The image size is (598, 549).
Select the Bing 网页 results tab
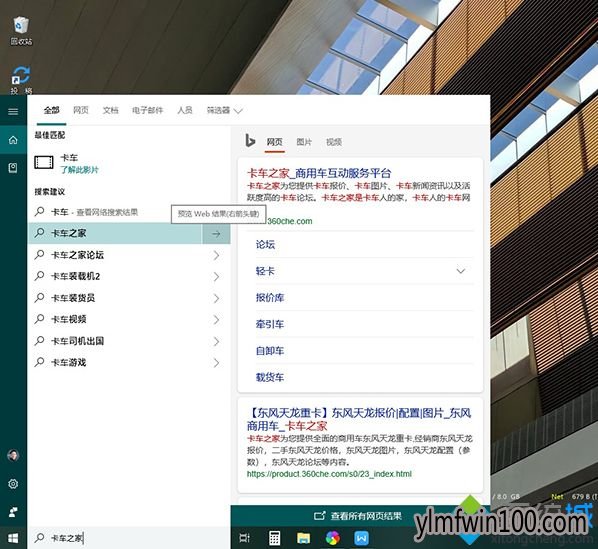[x=275, y=142]
